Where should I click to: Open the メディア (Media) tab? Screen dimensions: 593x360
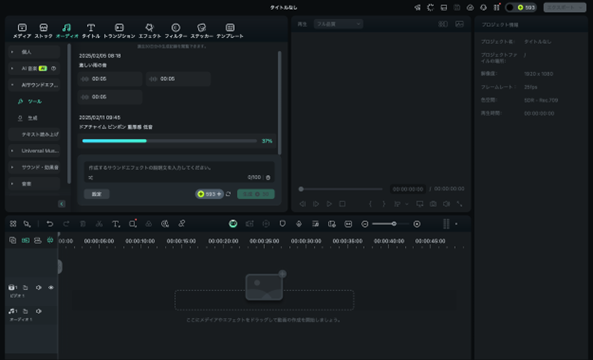click(x=22, y=31)
